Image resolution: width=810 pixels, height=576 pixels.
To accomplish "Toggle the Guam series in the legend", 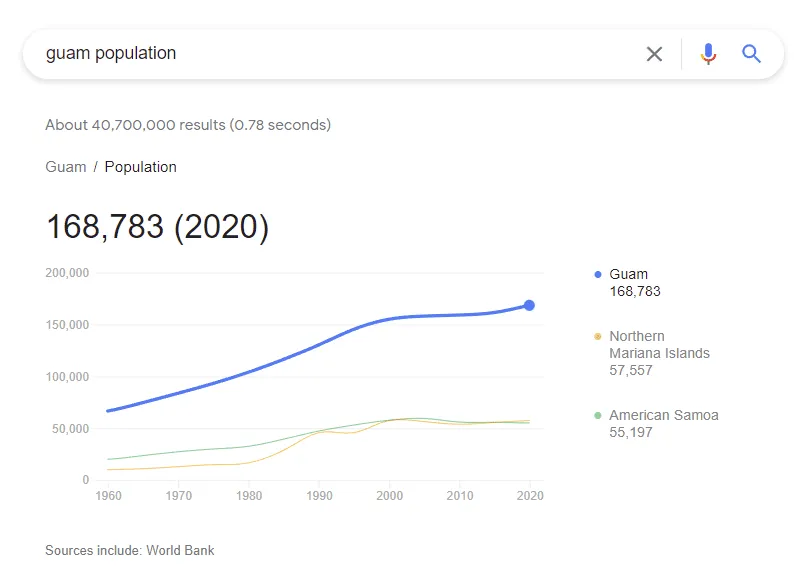I will coord(628,273).
